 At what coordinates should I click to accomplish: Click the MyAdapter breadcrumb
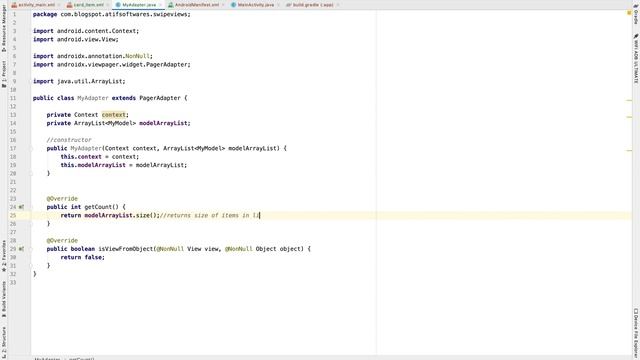click(x=47, y=359)
